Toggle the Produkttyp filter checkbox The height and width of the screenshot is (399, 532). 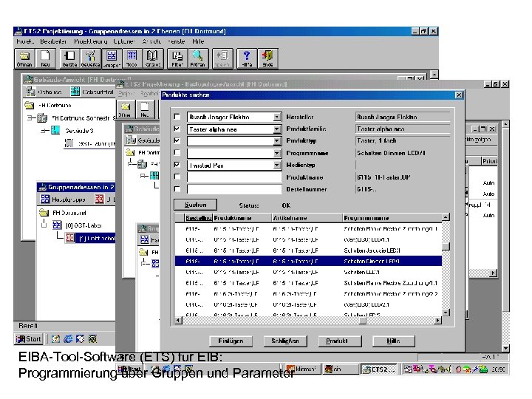tap(177, 140)
